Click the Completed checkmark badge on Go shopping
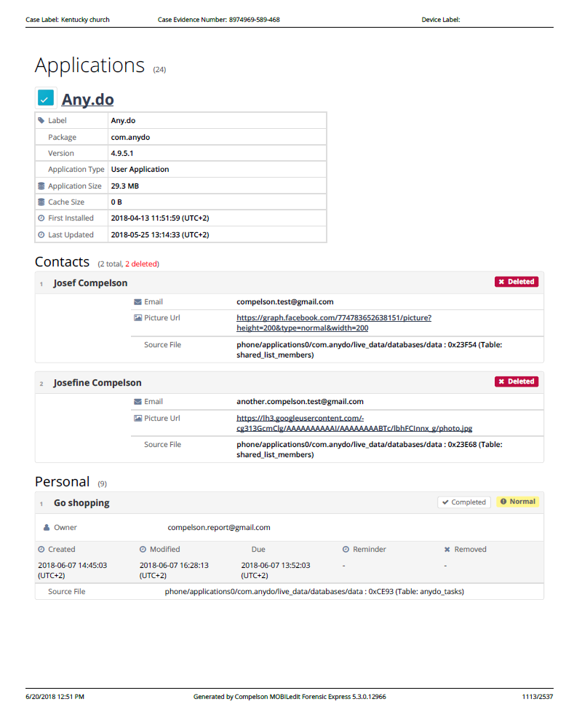The image size is (582, 728). pyautogui.click(x=463, y=502)
